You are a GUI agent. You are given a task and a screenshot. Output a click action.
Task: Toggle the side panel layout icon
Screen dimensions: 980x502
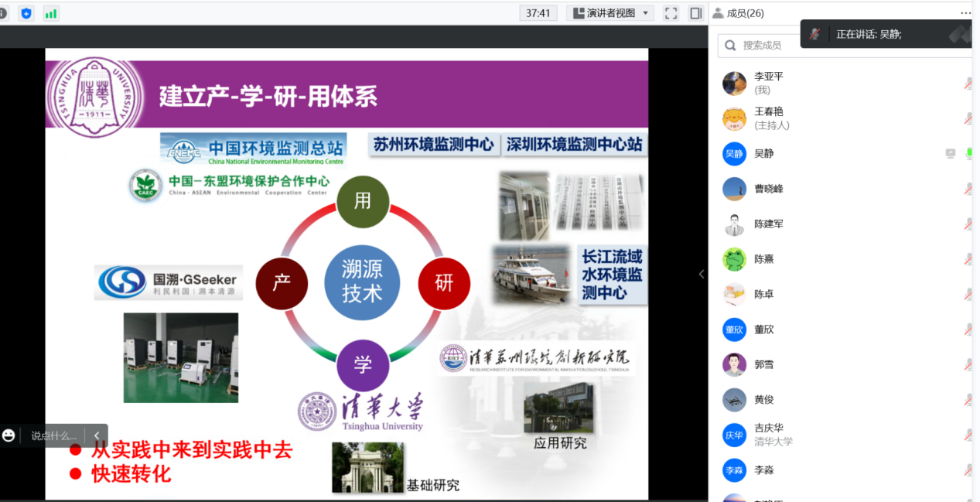695,13
